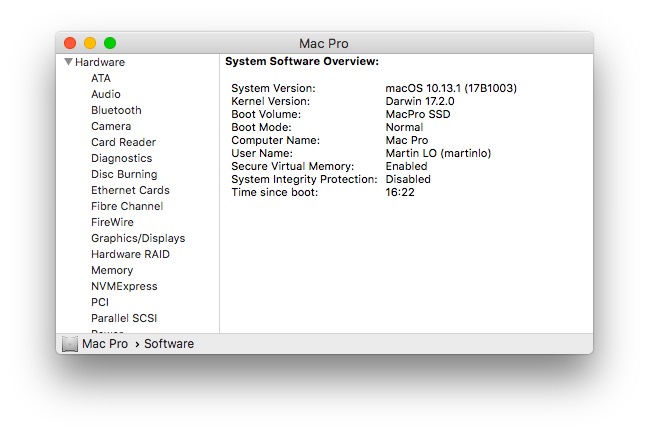Select NVMExpress in the sidebar
Viewport: 649px width, 434px height.
pyautogui.click(x=124, y=286)
